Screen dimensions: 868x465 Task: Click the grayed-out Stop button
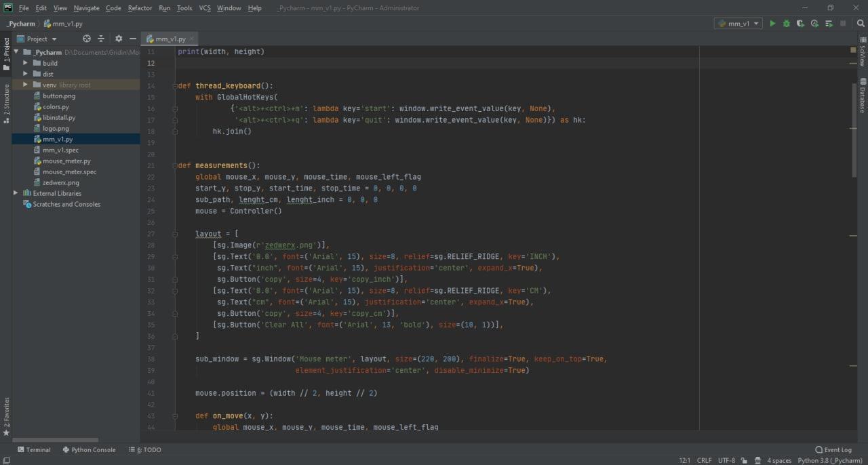click(x=844, y=24)
